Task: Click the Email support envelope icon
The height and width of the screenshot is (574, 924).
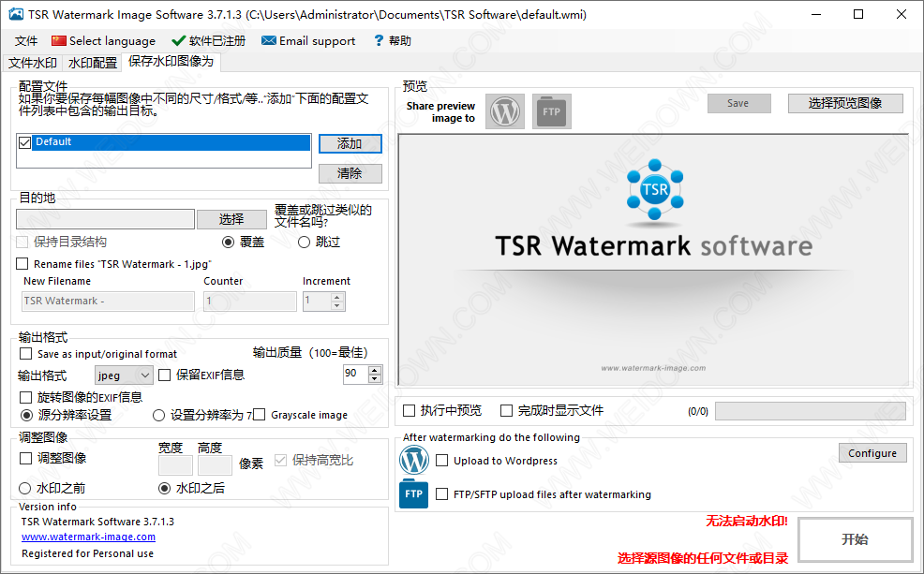Action: click(x=269, y=40)
